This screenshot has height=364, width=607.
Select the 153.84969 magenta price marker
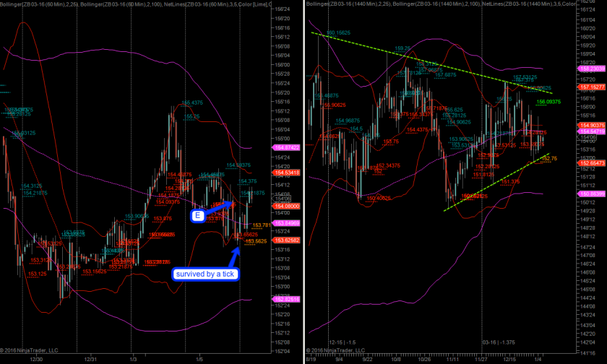(x=286, y=223)
